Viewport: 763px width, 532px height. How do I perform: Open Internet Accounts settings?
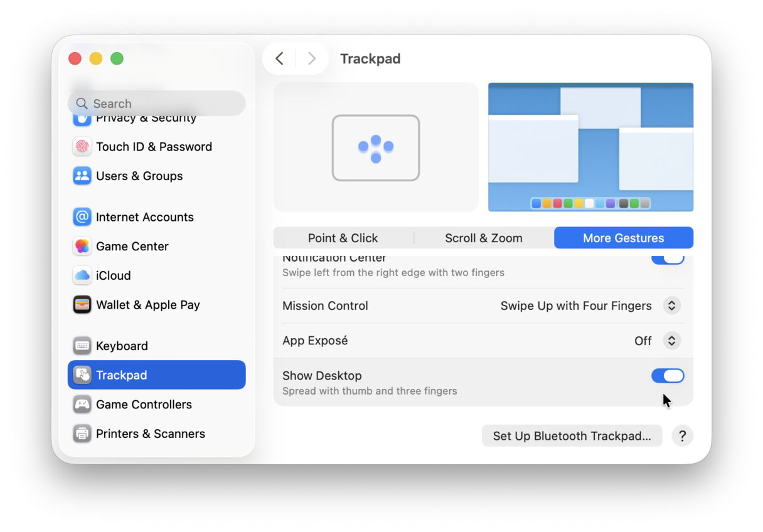click(157, 217)
